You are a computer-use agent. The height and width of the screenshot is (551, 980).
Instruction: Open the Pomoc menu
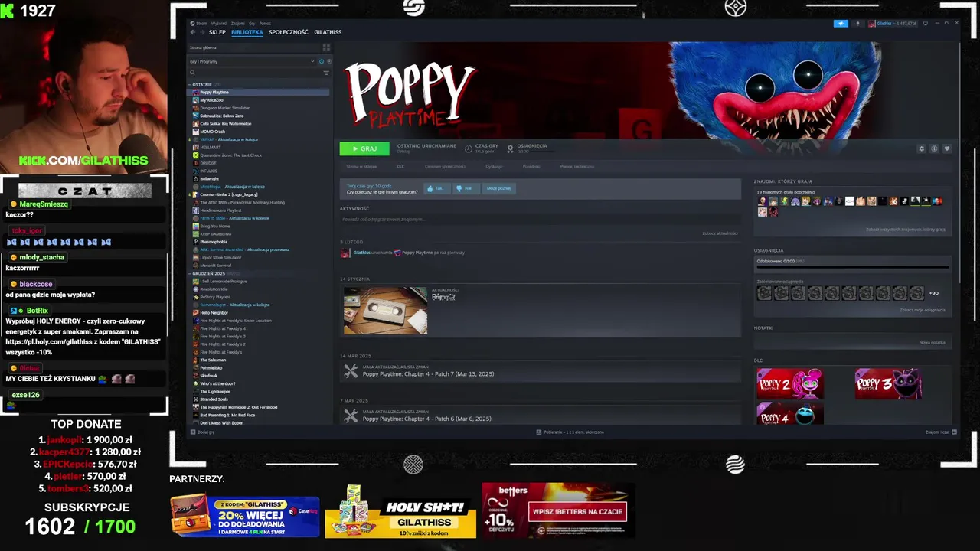point(265,24)
